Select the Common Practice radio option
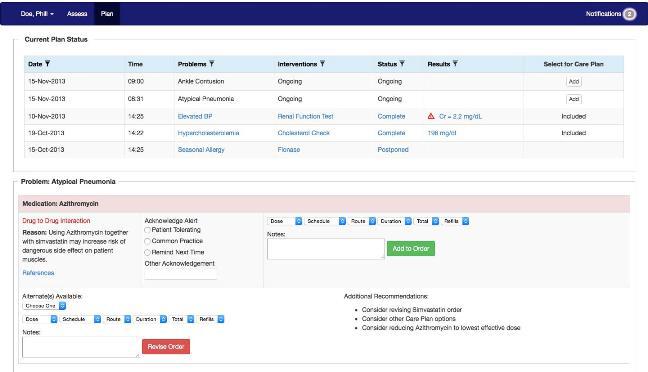This screenshot has width=648, height=372. tap(147, 241)
